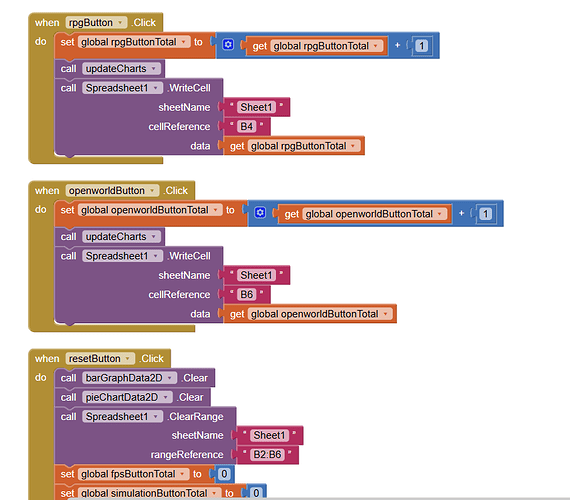570x500 pixels.
Task: Select the B2:B6 rangeReference text field
Action: coord(267,455)
